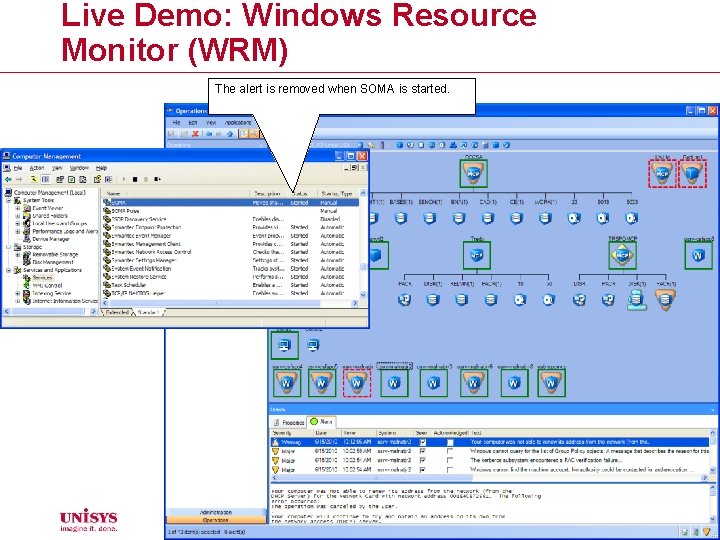Expand the Local Users and Groups node
Viewport: 720px width, 540px height.
click(x=17, y=224)
